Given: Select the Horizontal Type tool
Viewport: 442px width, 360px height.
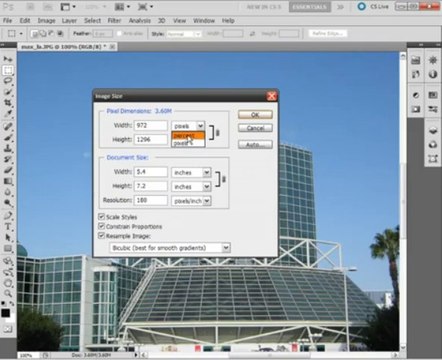Looking at the screenshot, I should pos(8,227).
